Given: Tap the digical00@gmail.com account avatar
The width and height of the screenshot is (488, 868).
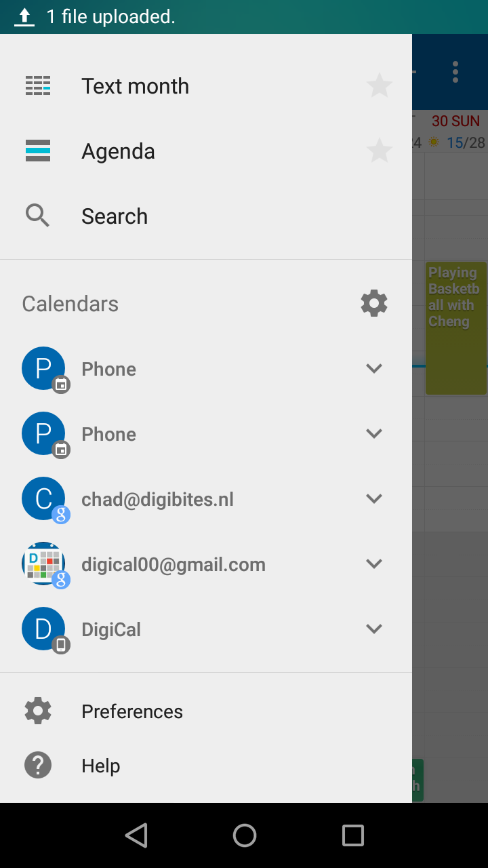Looking at the screenshot, I should tap(44, 564).
